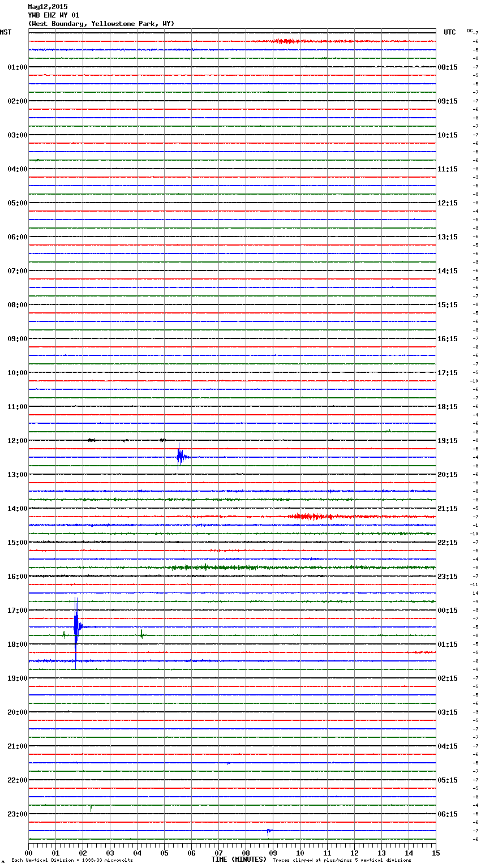Screen dimensions: 481x868
Task: Click the large blue seismic spike near 17:30
Action: (x=76, y=633)
